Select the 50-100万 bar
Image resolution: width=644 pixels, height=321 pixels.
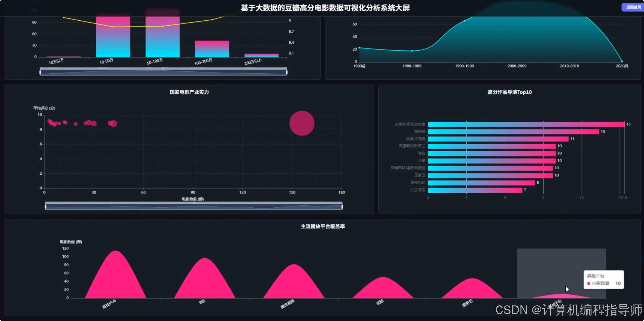coord(163,37)
